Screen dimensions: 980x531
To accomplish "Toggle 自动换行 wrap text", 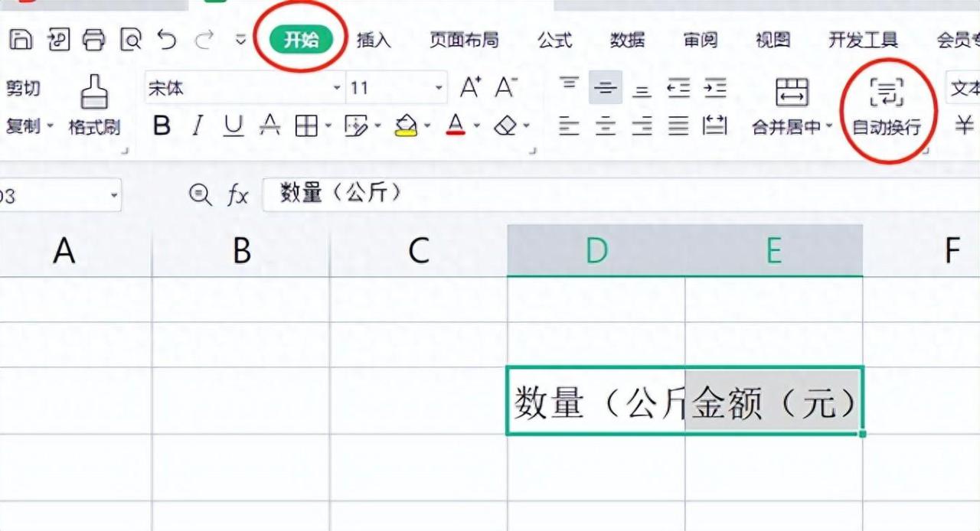I will 887,106.
